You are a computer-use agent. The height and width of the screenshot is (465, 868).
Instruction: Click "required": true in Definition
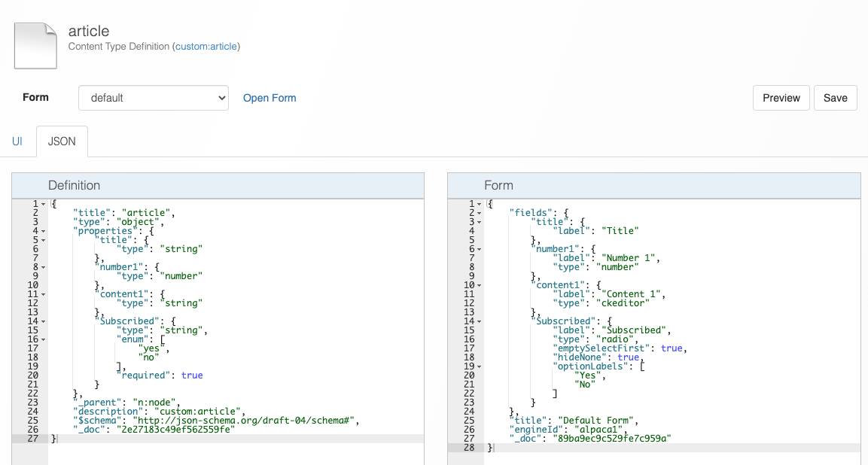(160, 375)
